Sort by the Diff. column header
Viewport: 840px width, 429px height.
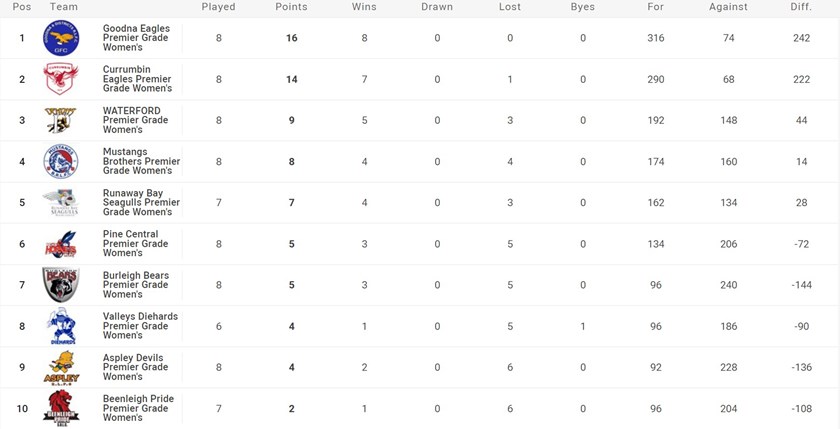point(798,7)
